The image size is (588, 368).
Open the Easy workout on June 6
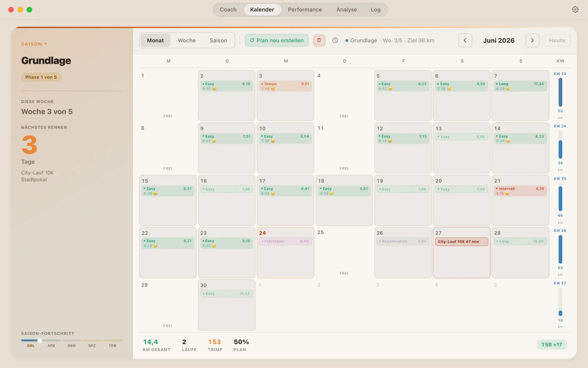462,86
